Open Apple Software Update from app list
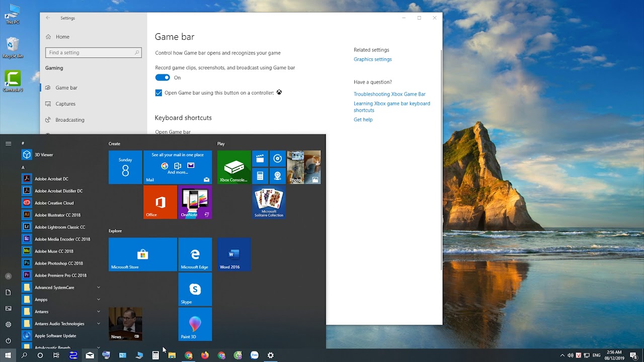Image resolution: width=644 pixels, height=362 pixels. (x=61, y=336)
